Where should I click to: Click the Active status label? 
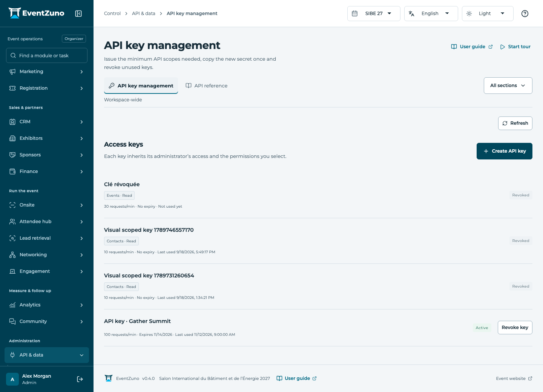[482, 328]
